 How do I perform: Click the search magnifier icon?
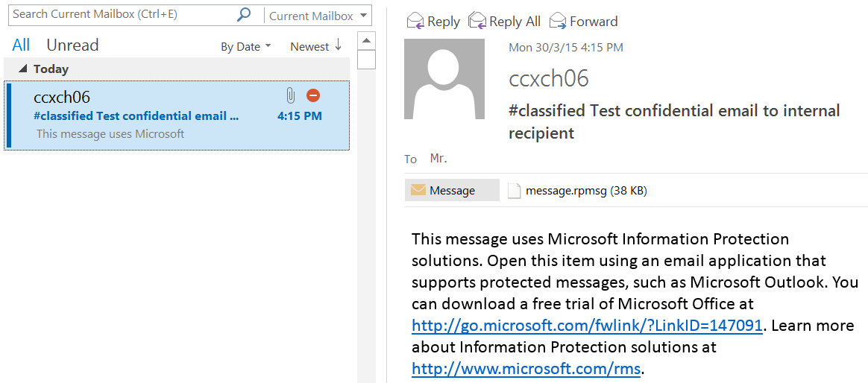point(243,14)
